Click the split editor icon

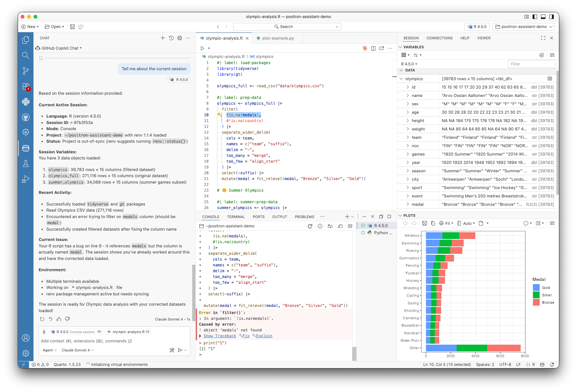[373, 48]
